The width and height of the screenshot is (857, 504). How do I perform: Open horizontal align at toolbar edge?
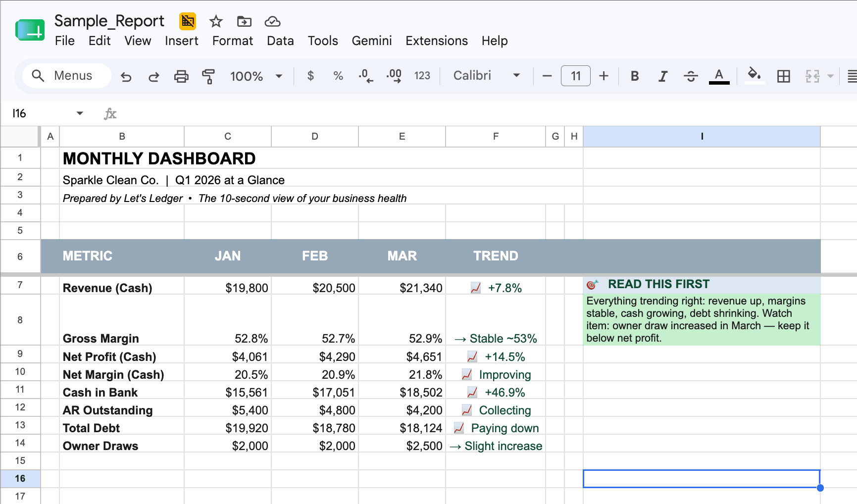852,76
